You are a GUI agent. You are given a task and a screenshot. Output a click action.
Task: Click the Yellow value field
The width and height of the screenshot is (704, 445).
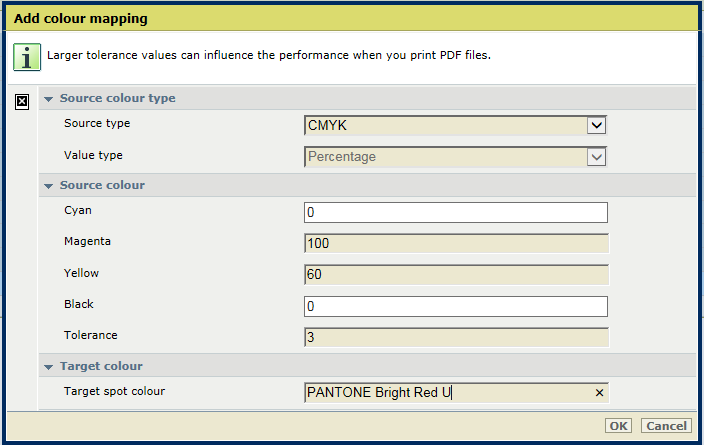pos(456,274)
